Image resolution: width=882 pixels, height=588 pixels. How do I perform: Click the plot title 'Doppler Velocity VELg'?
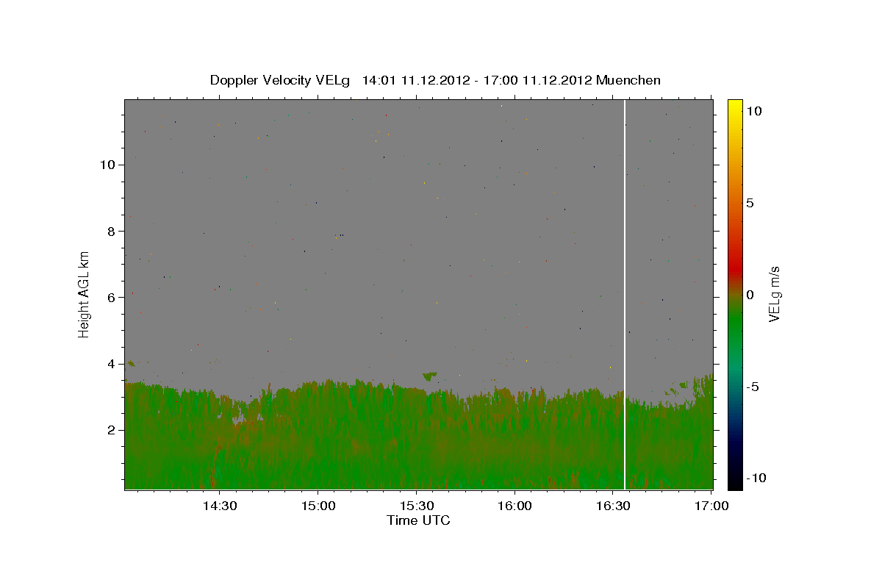click(x=282, y=80)
